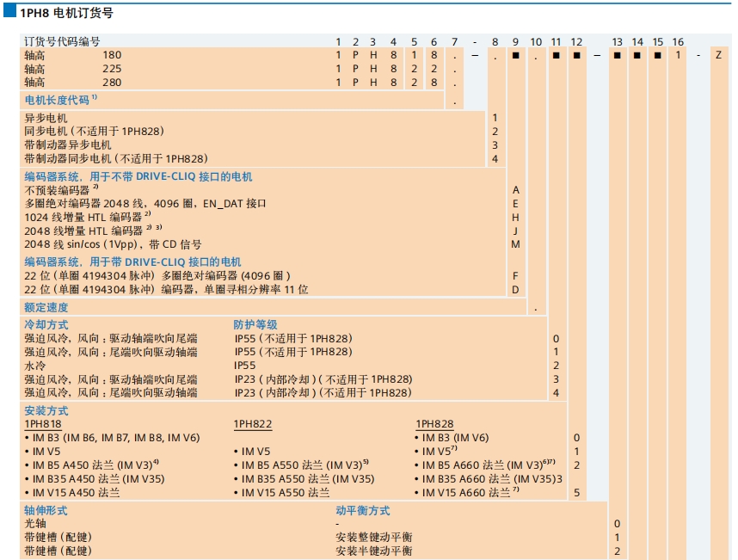Viewport: 738px width, 560px height.
Task: Click the underlined 1PH822 column label
Action: point(251,424)
